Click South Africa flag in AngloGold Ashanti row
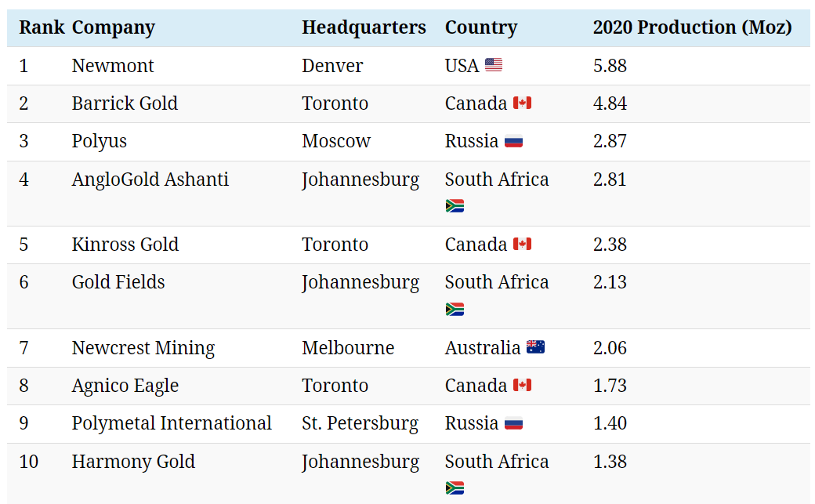Viewport: 815px width, 504px height. click(455, 206)
